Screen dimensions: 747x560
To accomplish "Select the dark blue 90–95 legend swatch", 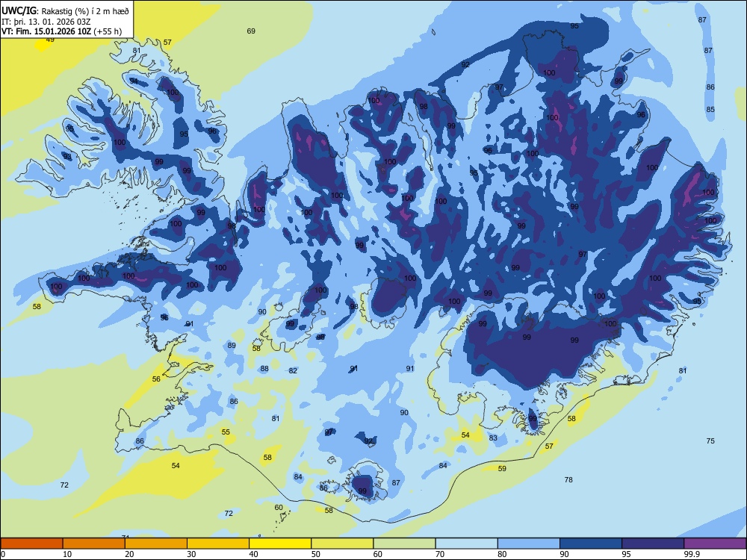I will 591,544.
